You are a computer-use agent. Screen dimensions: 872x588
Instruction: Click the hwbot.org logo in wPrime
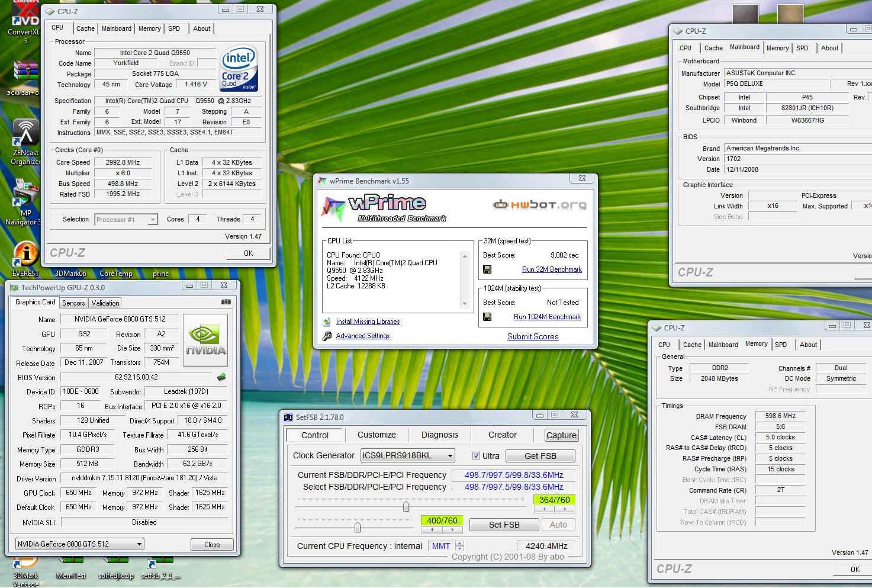point(539,205)
